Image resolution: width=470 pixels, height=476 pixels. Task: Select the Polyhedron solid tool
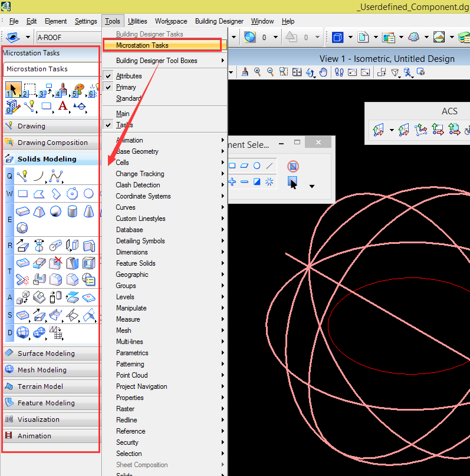click(22, 227)
